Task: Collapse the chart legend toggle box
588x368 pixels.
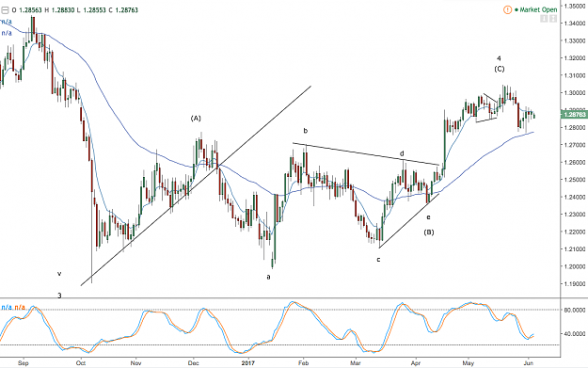Action: [5, 10]
